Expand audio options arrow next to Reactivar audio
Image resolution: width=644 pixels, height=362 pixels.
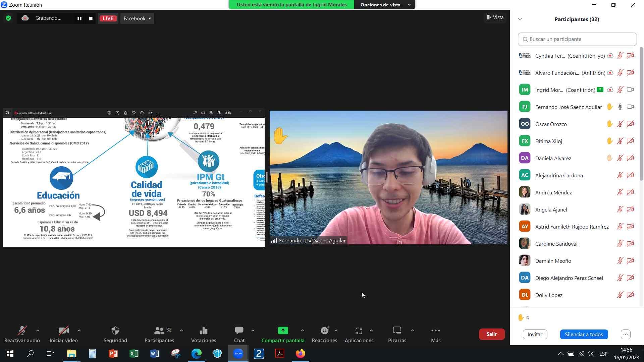pyautogui.click(x=38, y=330)
